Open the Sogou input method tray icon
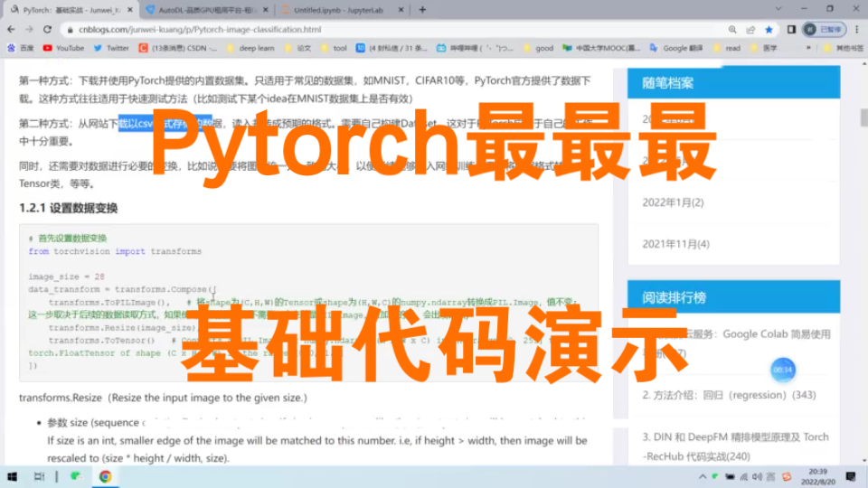Image resolution: width=868 pixels, height=488 pixels. (x=787, y=476)
